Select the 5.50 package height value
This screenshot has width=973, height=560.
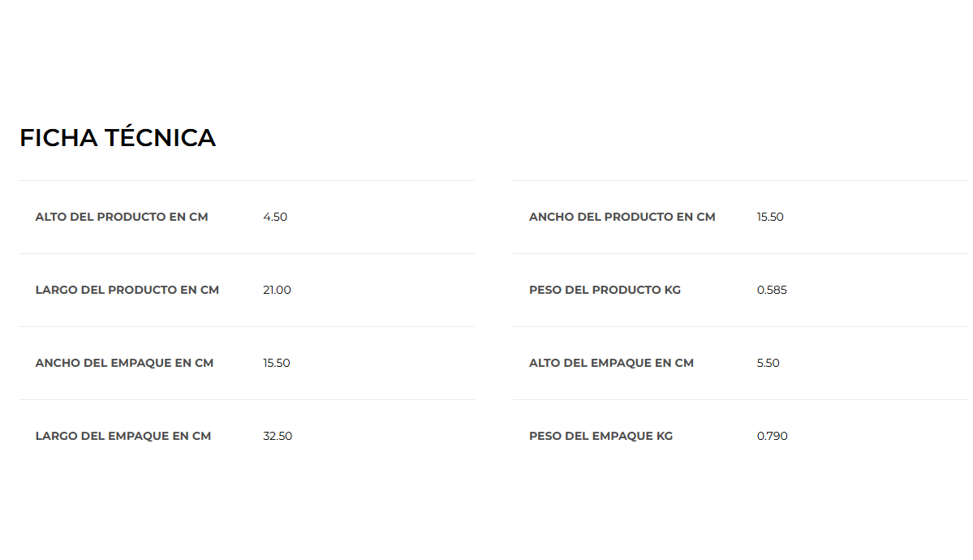pos(768,363)
